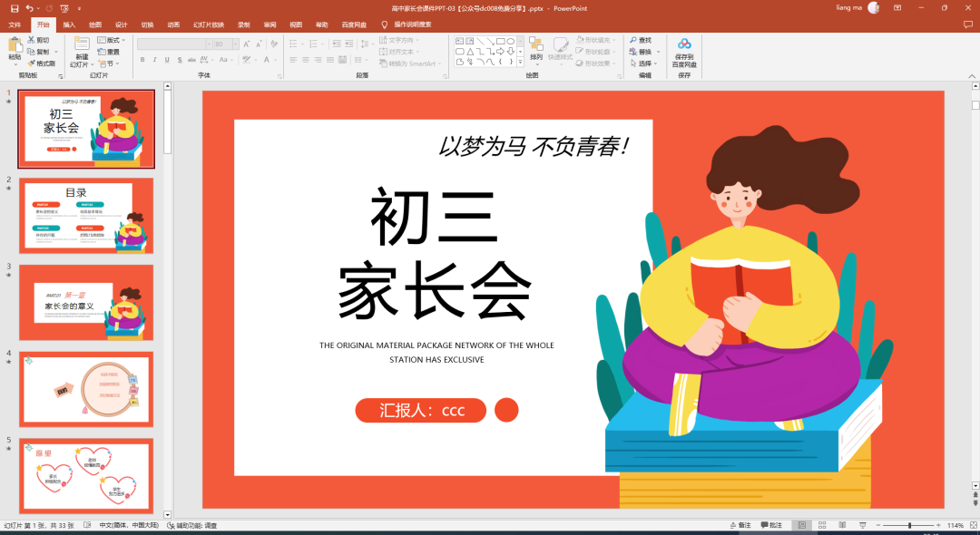Click the Clear formatting icon
This screenshot has height=535, width=980.
coord(274,44)
